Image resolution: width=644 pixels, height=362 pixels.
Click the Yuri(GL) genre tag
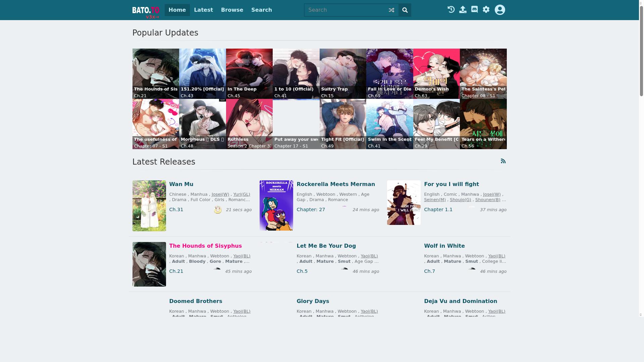(241, 194)
